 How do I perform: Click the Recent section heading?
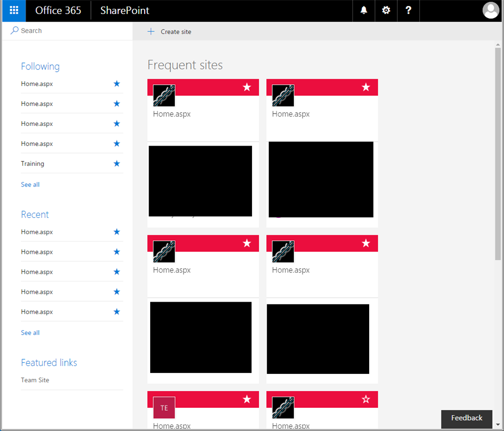pyautogui.click(x=35, y=215)
